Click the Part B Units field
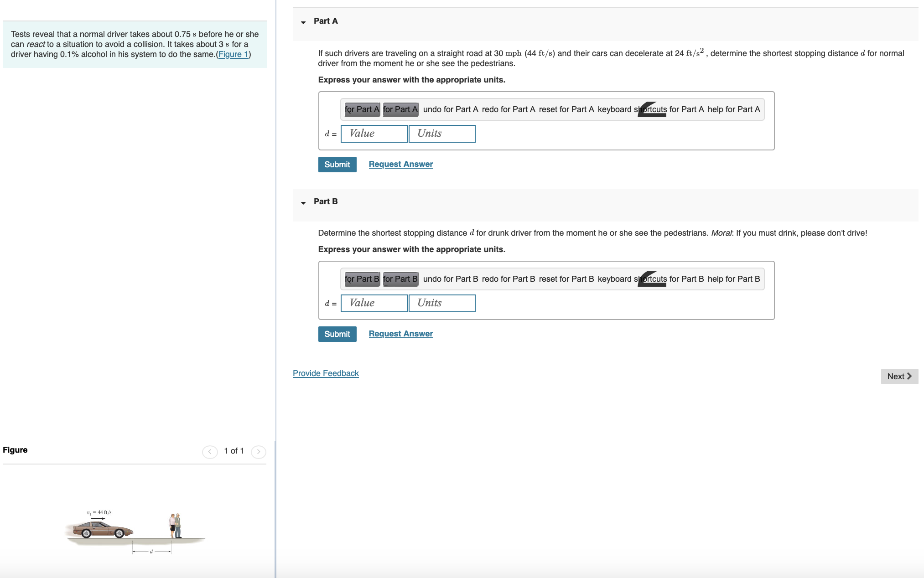This screenshot has width=924, height=578. (442, 303)
